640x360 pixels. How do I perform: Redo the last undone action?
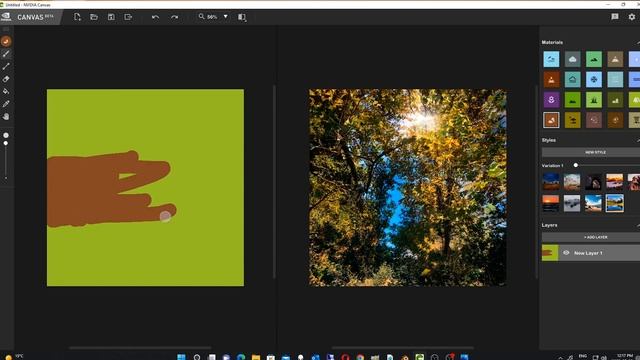pos(175,17)
